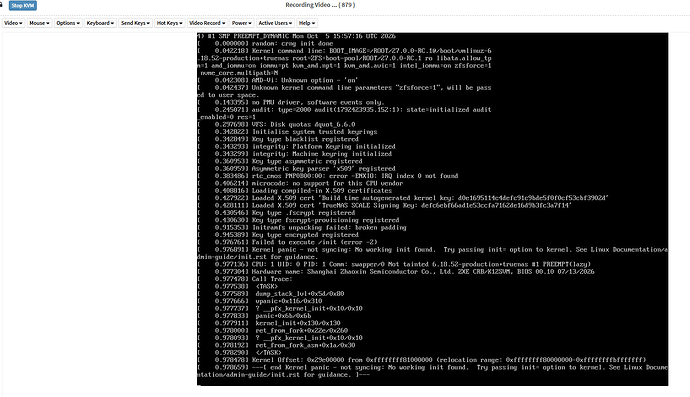Open the Active Users dropdown
The height and width of the screenshot is (397, 690).
[275, 23]
